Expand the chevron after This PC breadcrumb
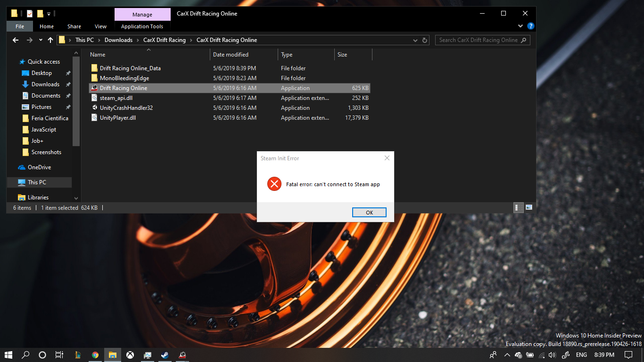Image resolution: width=644 pixels, height=362 pixels. [x=99, y=40]
